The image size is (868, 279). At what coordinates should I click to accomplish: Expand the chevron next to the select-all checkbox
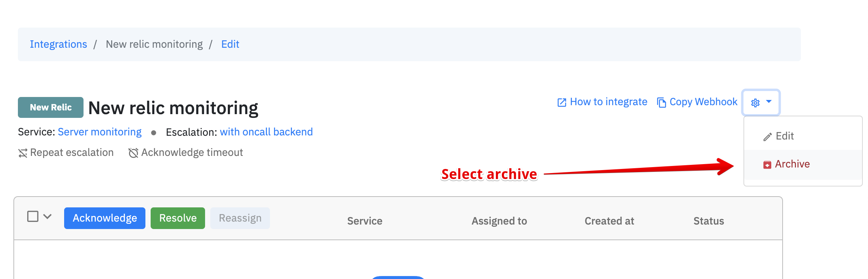pyautogui.click(x=47, y=216)
